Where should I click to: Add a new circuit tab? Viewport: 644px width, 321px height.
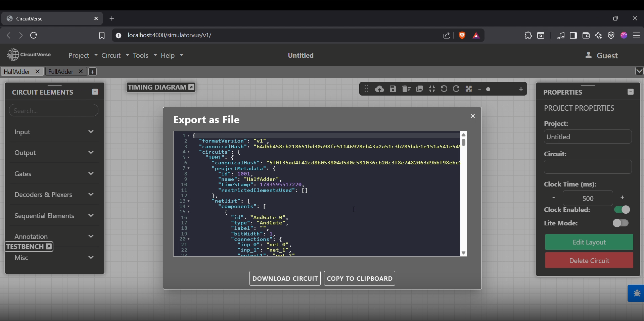point(93,72)
